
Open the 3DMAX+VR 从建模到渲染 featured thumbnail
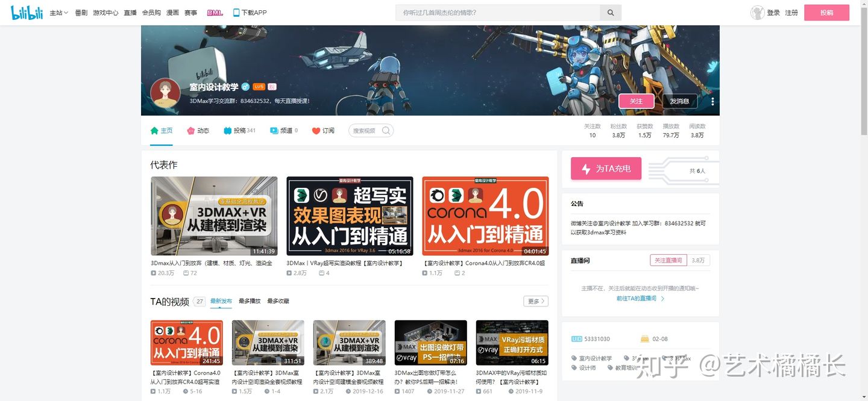click(x=214, y=216)
